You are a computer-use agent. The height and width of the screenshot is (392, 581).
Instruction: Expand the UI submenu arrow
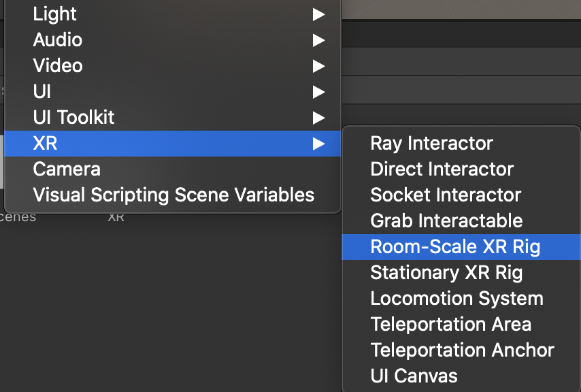(x=318, y=92)
